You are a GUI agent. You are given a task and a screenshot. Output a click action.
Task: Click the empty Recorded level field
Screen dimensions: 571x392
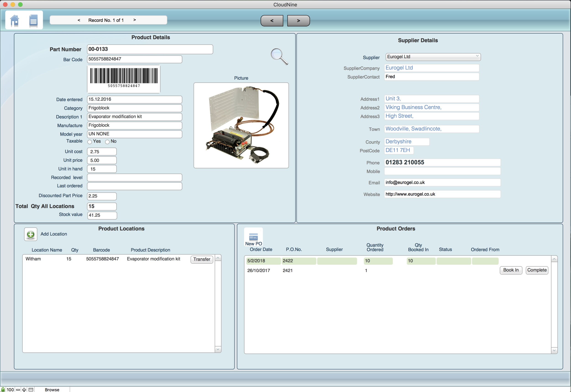(135, 178)
